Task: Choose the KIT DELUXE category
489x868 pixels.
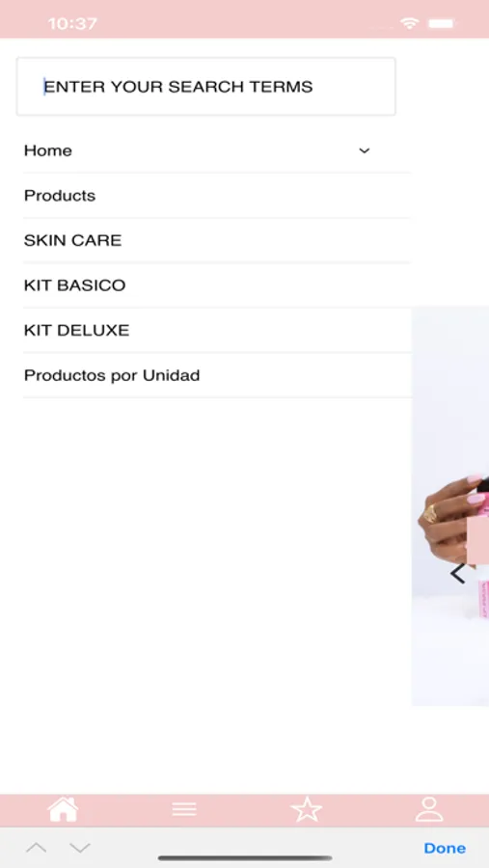Action: tap(217, 330)
